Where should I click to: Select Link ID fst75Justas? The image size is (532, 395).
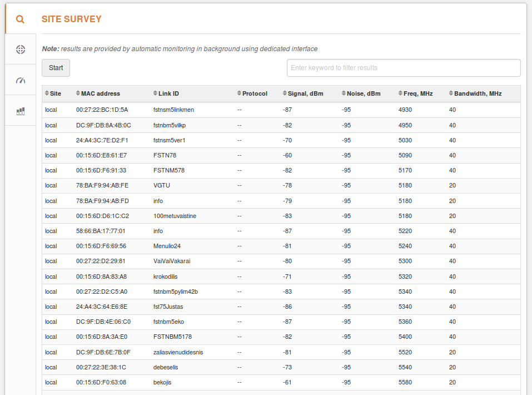pyautogui.click(x=168, y=307)
